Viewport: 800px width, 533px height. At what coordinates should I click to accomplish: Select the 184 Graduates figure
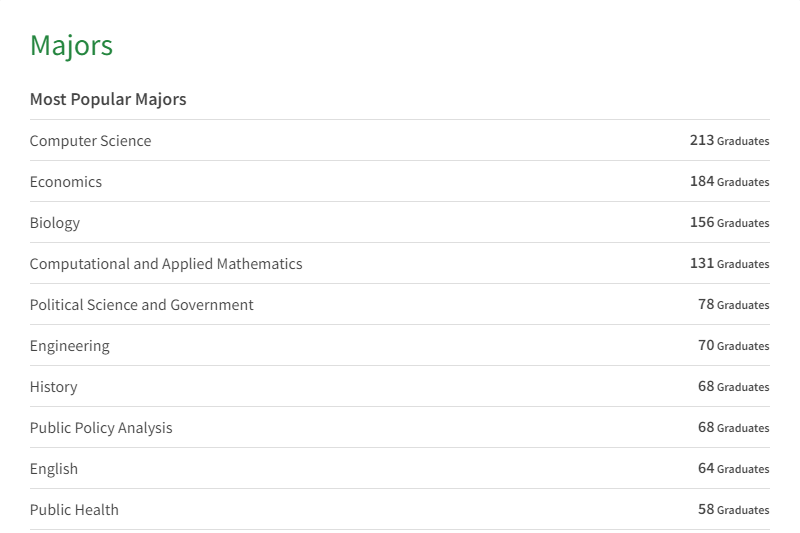(729, 182)
